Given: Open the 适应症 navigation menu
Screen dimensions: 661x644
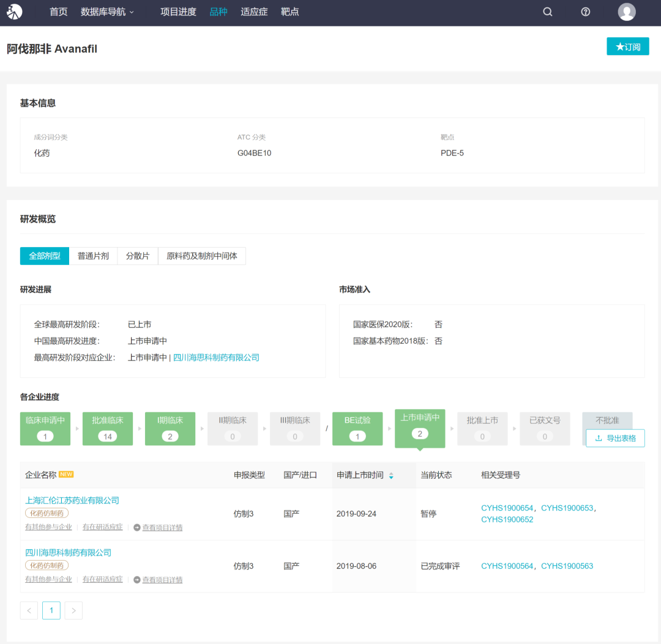Looking at the screenshot, I should click(x=254, y=12).
